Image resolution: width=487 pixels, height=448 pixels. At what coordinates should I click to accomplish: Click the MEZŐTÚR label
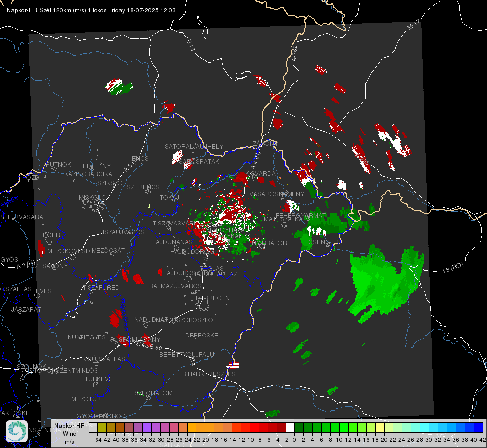click(86, 399)
